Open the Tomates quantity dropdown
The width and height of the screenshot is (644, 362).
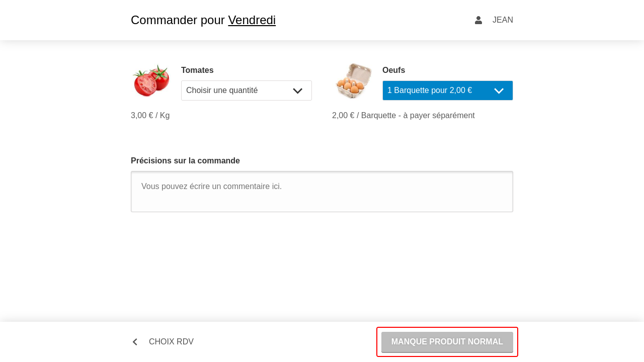pyautogui.click(x=247, y=90)
